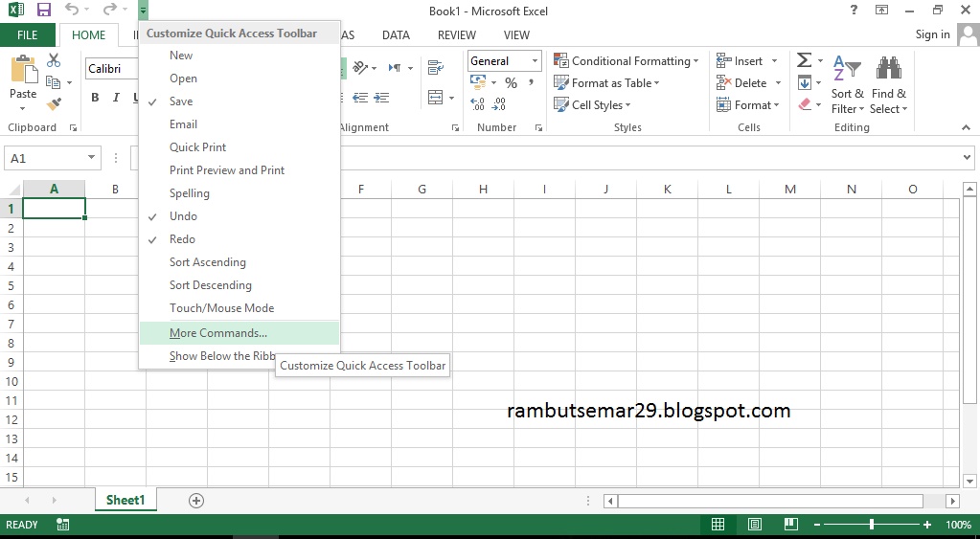The width and height of the screenshot is (980, 539).
Task: Switch to the VIEW ribbon tab
Action: 516,35
